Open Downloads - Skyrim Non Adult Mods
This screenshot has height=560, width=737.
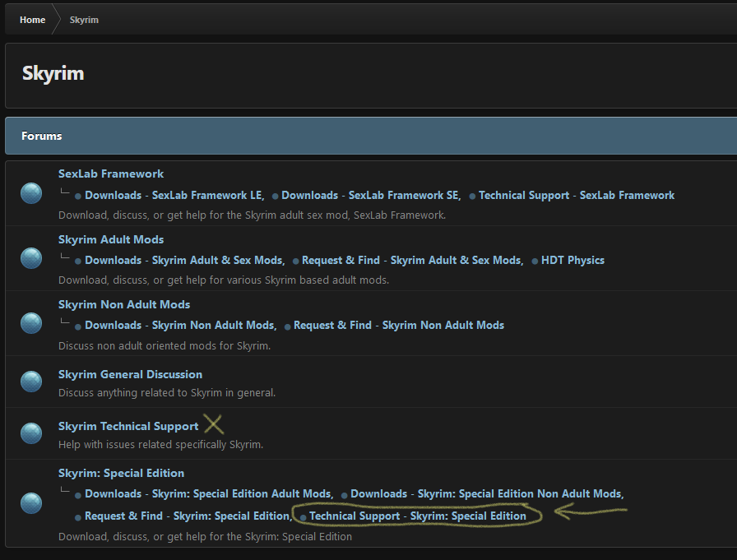coord(180,325)
